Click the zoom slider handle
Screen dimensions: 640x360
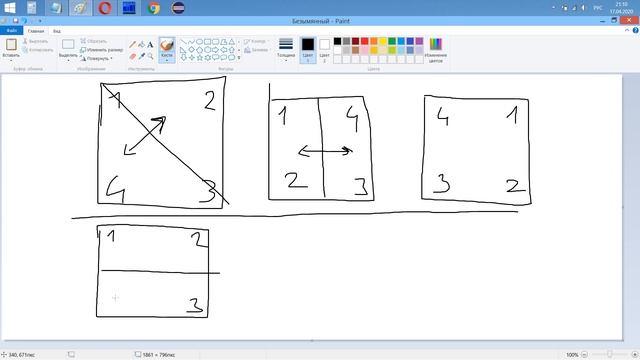tap(610, 355)
